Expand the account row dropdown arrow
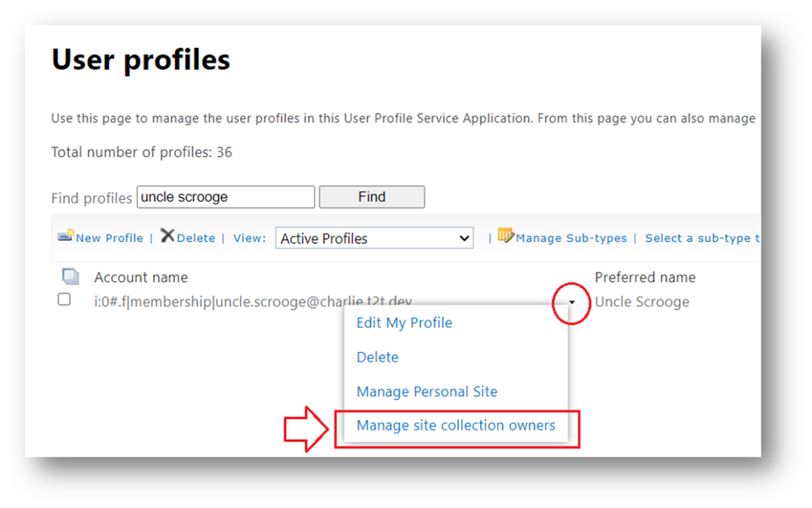This screenshot has width=812, height=508. click(x=572, y=302)
